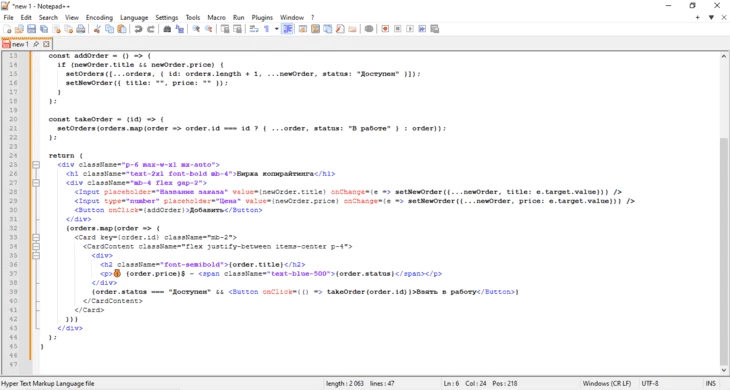
Task: Open the Encoding menu
Action: (99, 17)
